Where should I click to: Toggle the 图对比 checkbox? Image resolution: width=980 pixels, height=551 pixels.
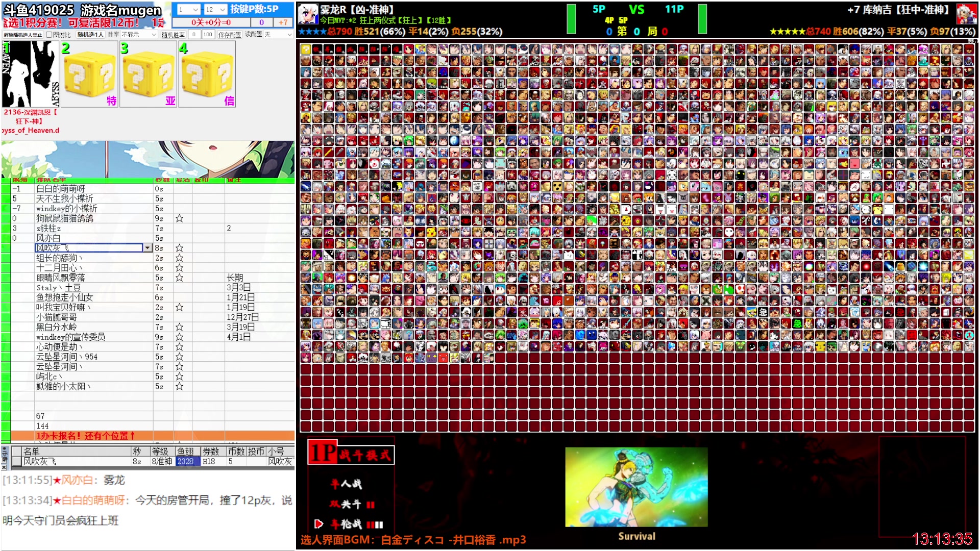49,35
